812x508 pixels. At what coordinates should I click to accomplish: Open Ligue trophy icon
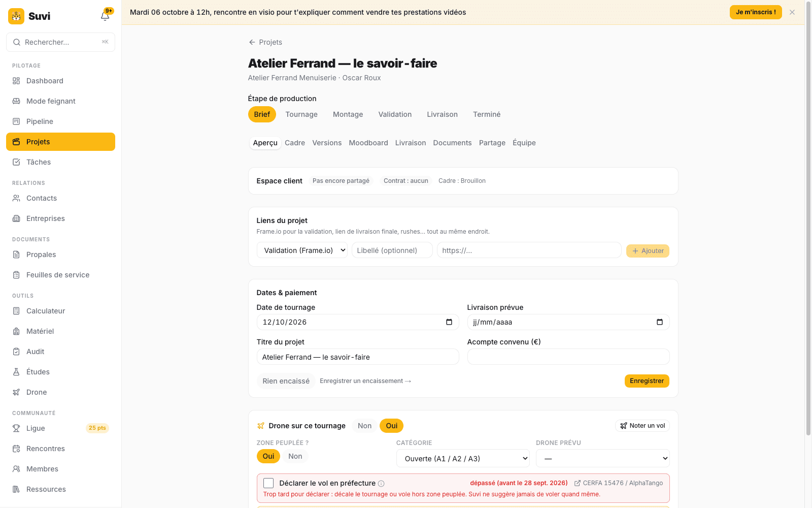(16, 428)
